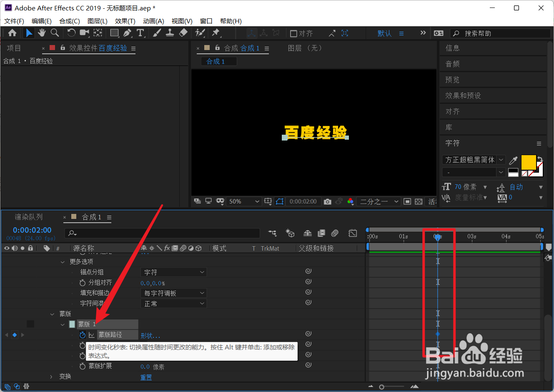
Task: Toggle keyframe diamond at current time
Action: (x=15, y=335)
